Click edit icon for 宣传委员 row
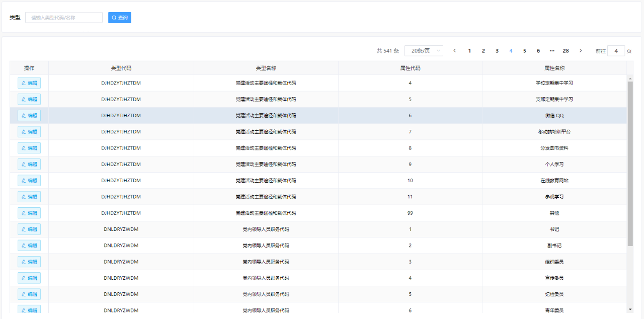Viewport: 644px width, 319px height. click(x=24, y=278)
